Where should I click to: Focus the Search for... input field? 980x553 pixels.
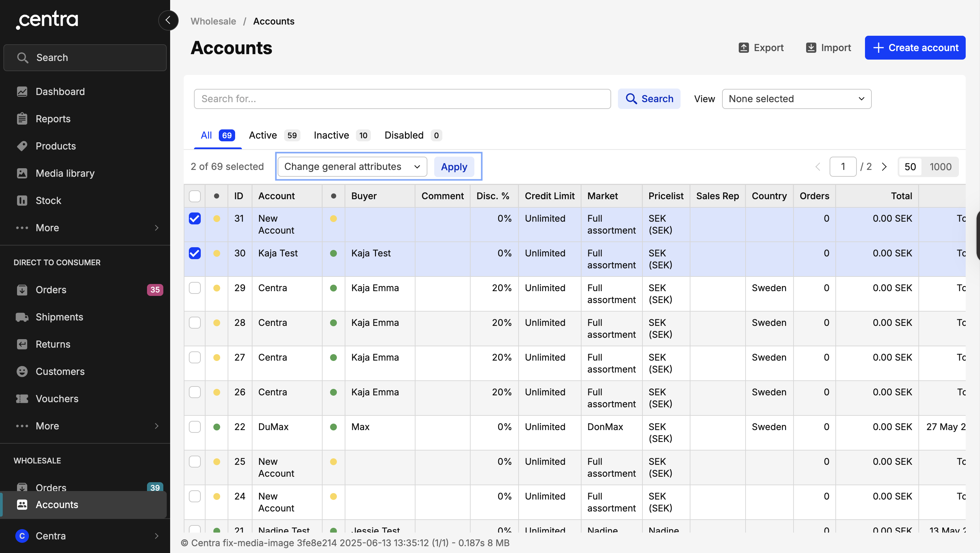(403, 99)
